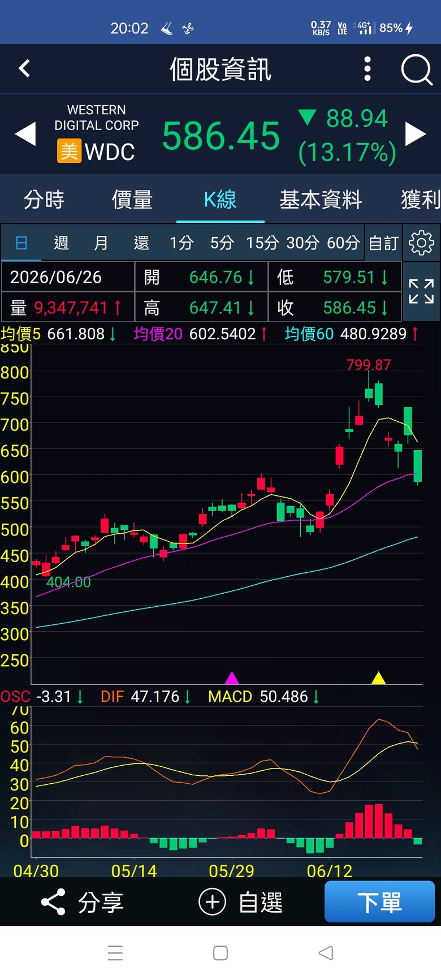Tap 自選 watchlist label
This screenshot has height=980, width=441.
(x=261, y=903)
